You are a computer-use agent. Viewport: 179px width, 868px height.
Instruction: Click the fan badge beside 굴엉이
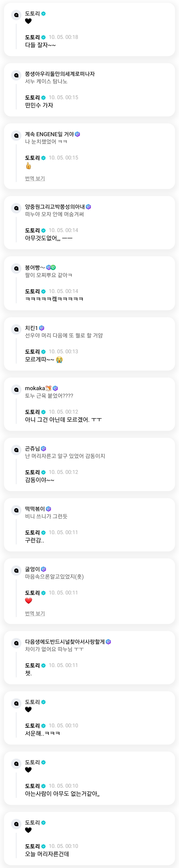(x=43, y=569)
